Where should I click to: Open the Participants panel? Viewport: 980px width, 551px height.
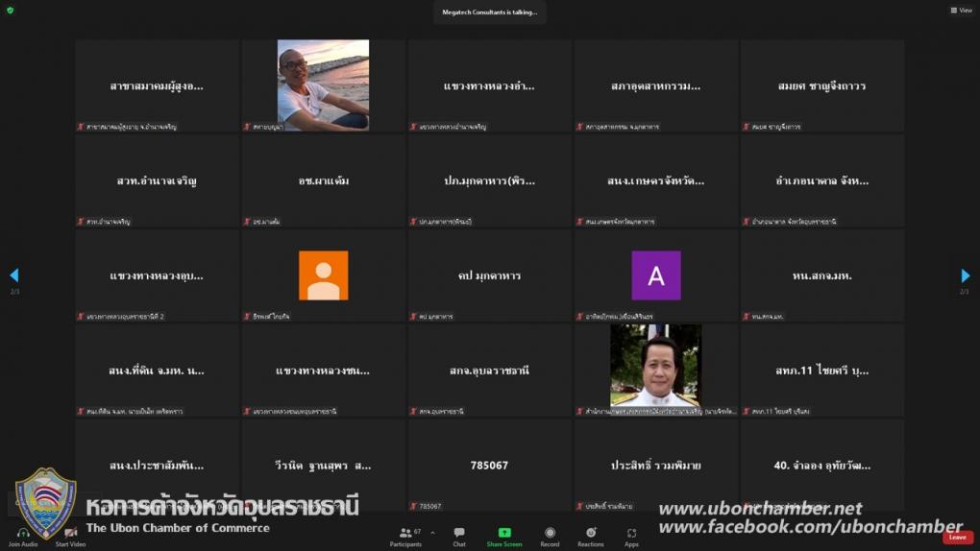tap(405, 536)
